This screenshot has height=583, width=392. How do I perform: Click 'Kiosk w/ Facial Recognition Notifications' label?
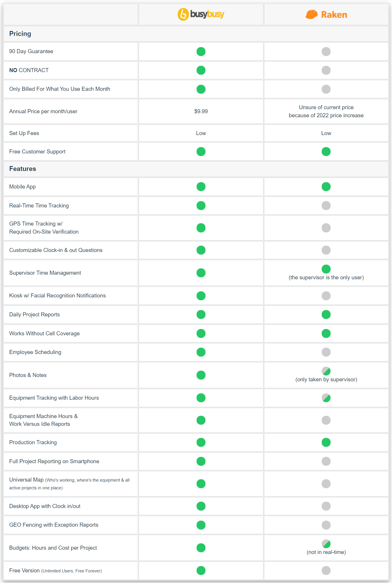click(57, 295)
